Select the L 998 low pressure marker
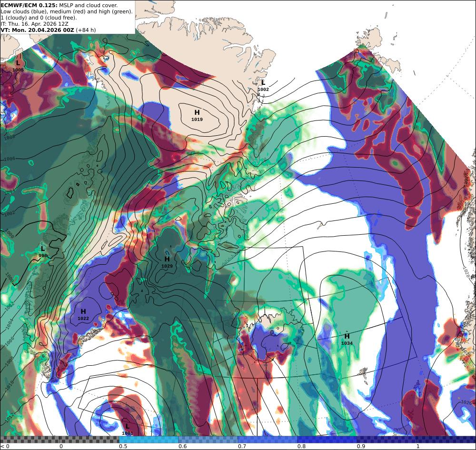 click(x=43, y=252)
